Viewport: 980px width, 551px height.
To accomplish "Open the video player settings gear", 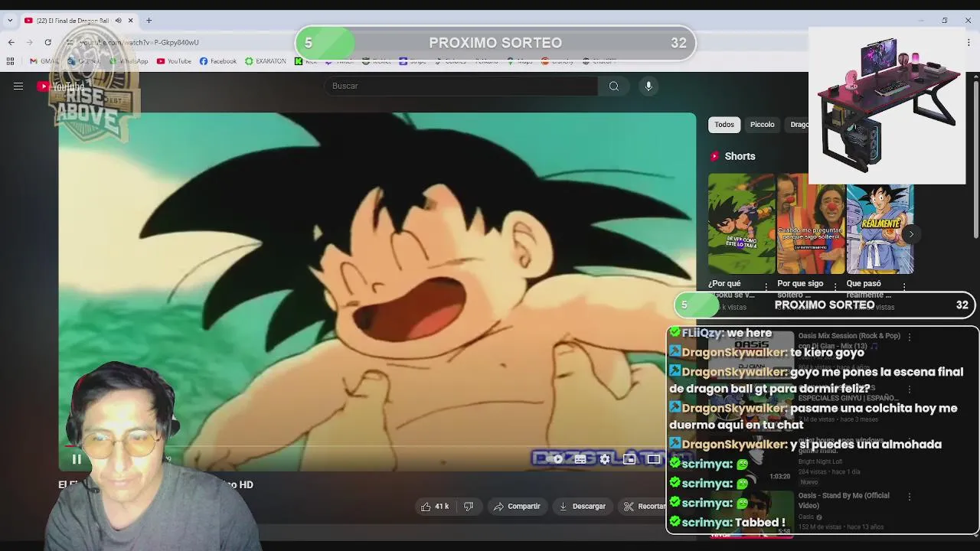I will 605,459.
